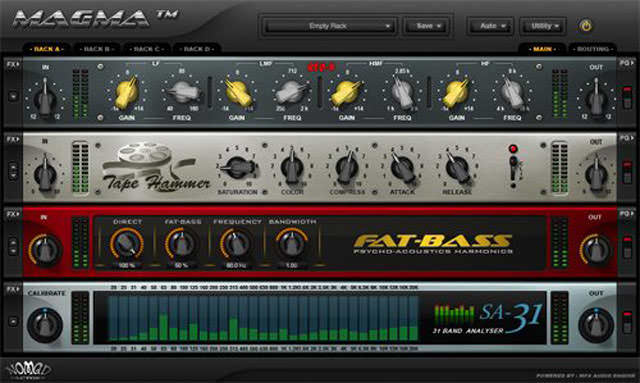Click the yellow power icon at top right
This screenshot has height=383, width=640.
(x=586, y=26)
